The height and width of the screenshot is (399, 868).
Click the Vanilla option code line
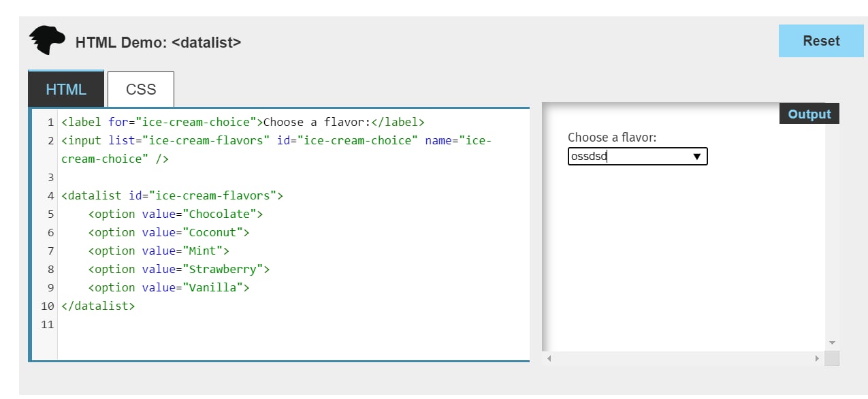[x=169, y=288]
